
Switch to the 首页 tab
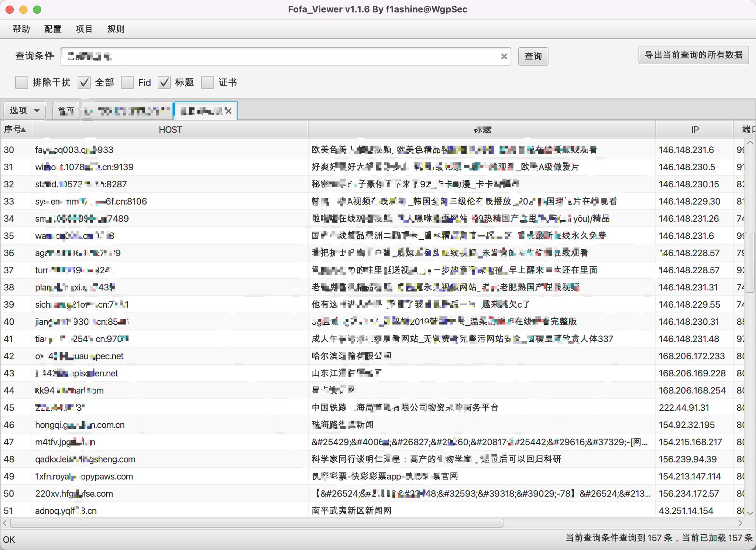click(66, 111)
